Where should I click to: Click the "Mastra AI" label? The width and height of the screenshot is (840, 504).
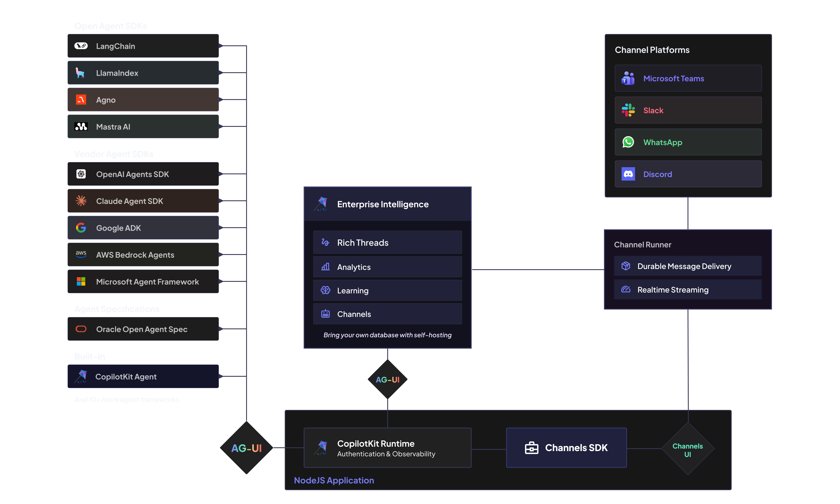point(113,127)
